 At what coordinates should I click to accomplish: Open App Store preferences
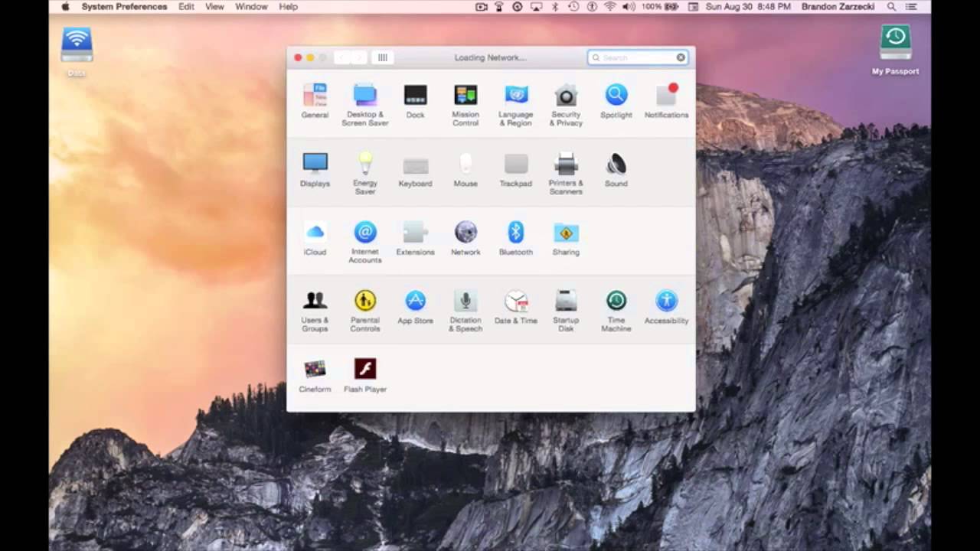(x=415, y=307)
